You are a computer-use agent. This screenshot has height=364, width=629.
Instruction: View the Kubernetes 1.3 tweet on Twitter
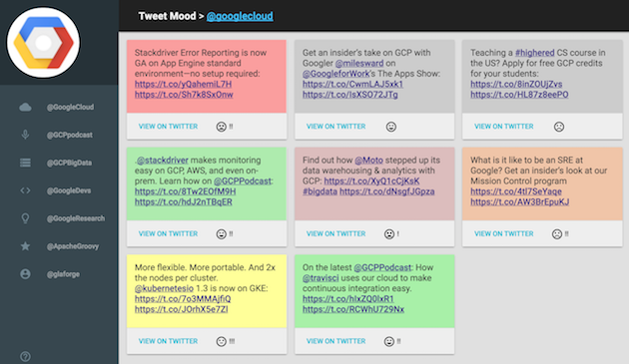[x=168, y=341]
